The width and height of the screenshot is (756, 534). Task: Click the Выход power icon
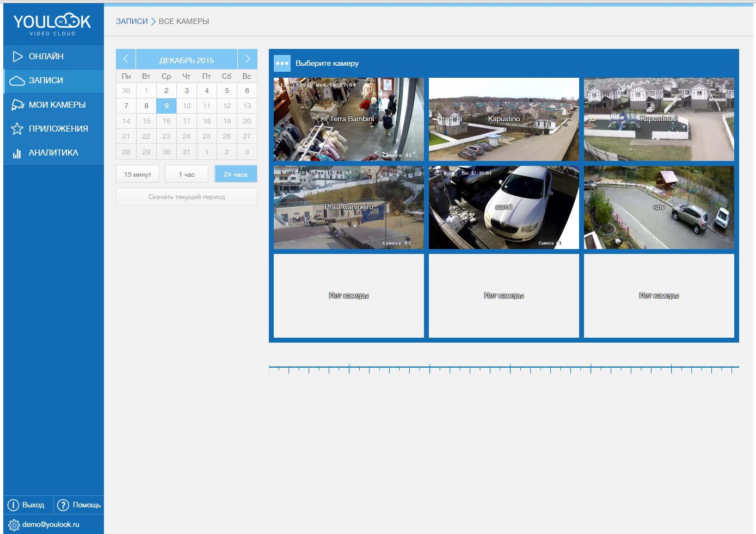click(13, 505)
